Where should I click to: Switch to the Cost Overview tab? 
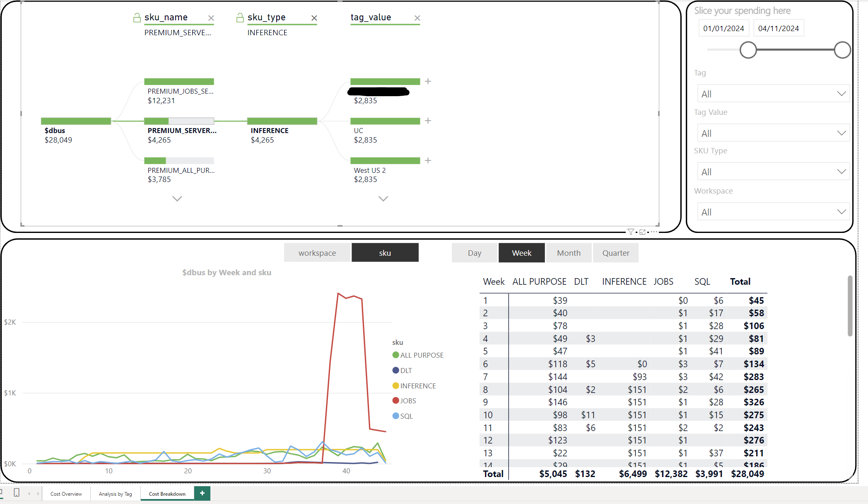66,494
